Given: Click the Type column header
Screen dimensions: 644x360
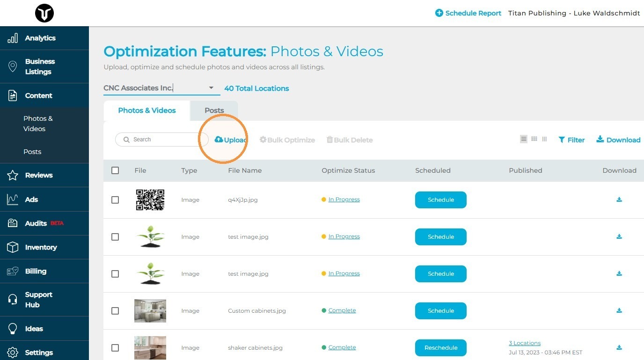Looking at the screenshot, I should (189, 170).
